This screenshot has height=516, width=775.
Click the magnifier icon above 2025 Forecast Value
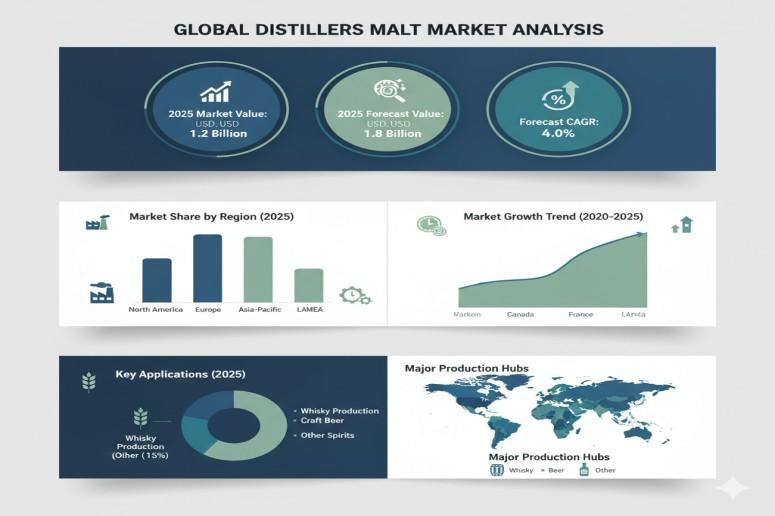pos(387,92)
